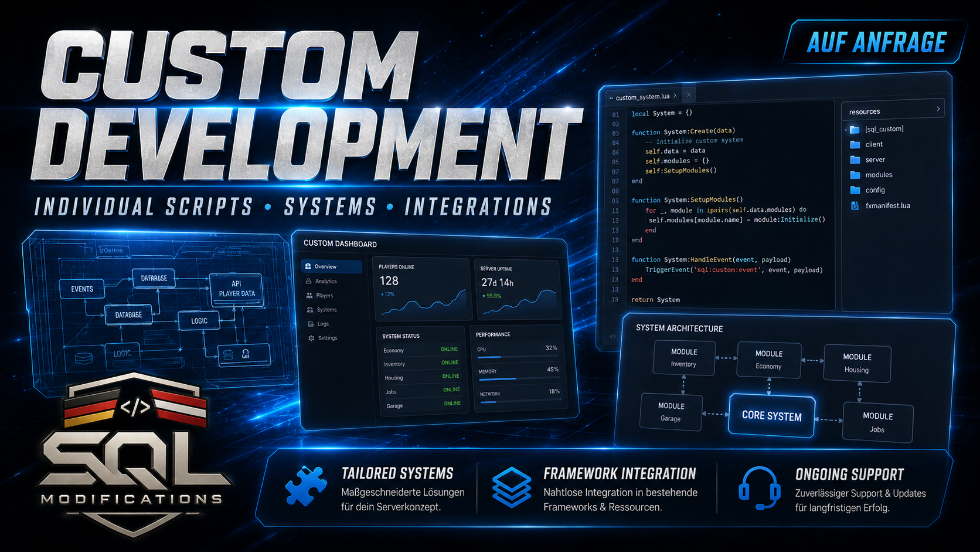
Task: Click the fxmanifest.lua file icon
Action: click(x=855, y=206)
